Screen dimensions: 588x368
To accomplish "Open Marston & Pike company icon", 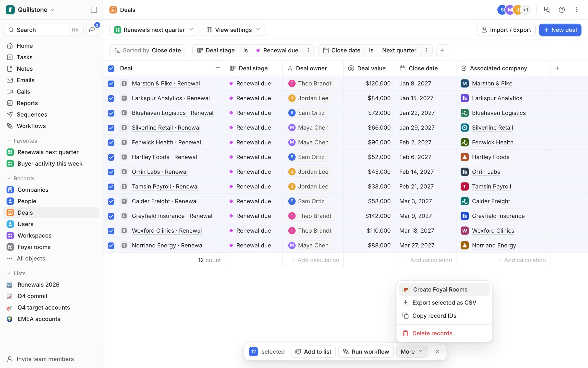I will tap(465, 83).
